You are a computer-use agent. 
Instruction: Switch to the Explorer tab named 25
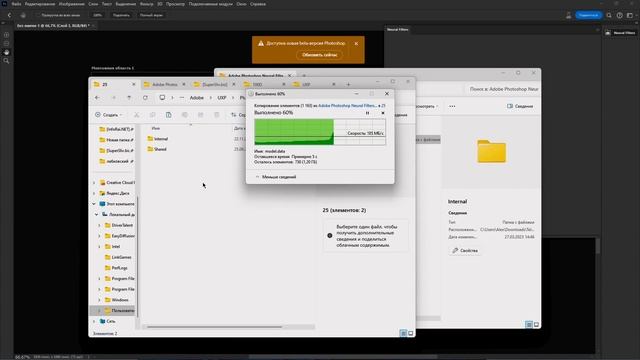click(x=114, y=84)
